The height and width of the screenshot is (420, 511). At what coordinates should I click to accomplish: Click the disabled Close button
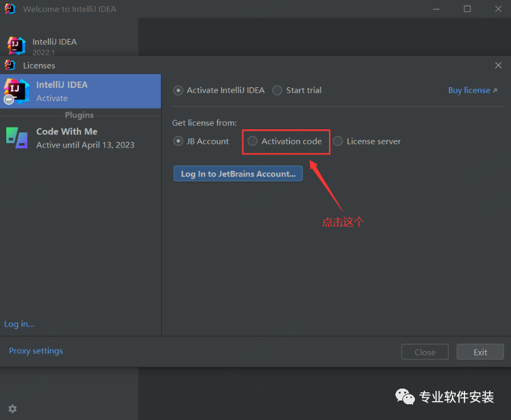pyautogui.click(x=425, y=352)
